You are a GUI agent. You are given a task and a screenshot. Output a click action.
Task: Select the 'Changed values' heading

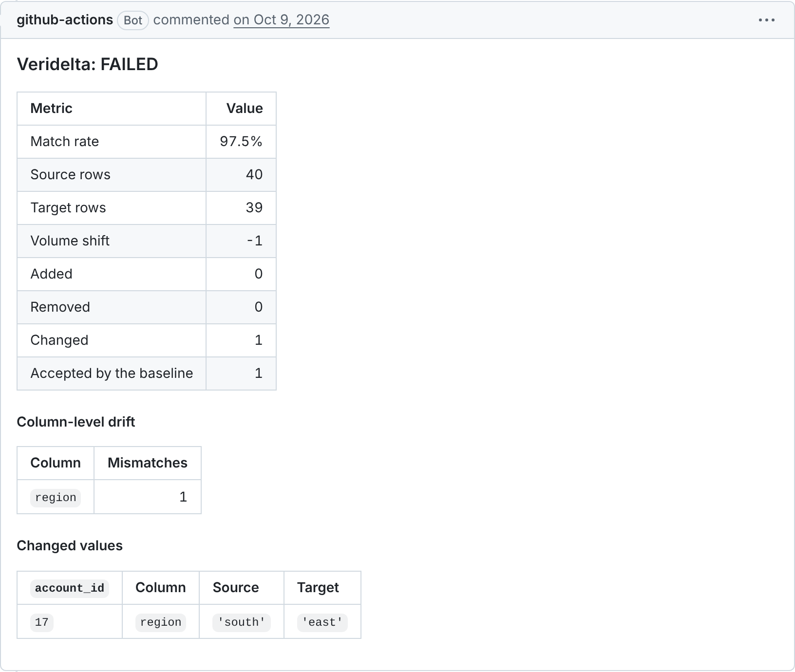pyautogui.click(x=70, y=545)
